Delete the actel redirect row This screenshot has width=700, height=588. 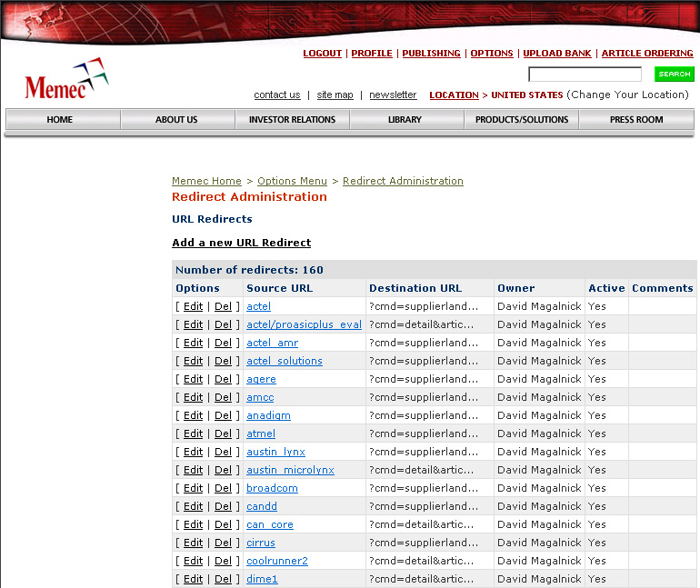[x=223, y=306]
